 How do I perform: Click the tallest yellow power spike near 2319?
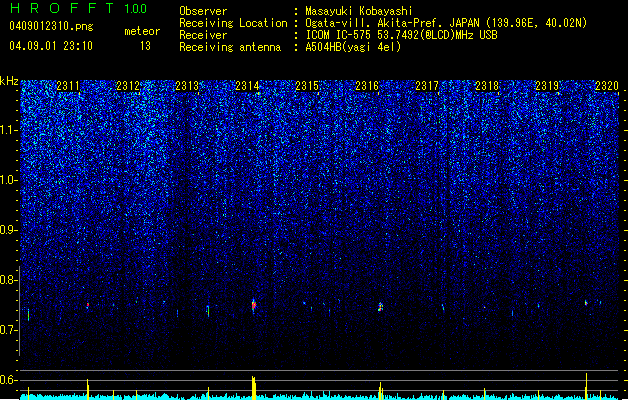click(x=586, y=386)
